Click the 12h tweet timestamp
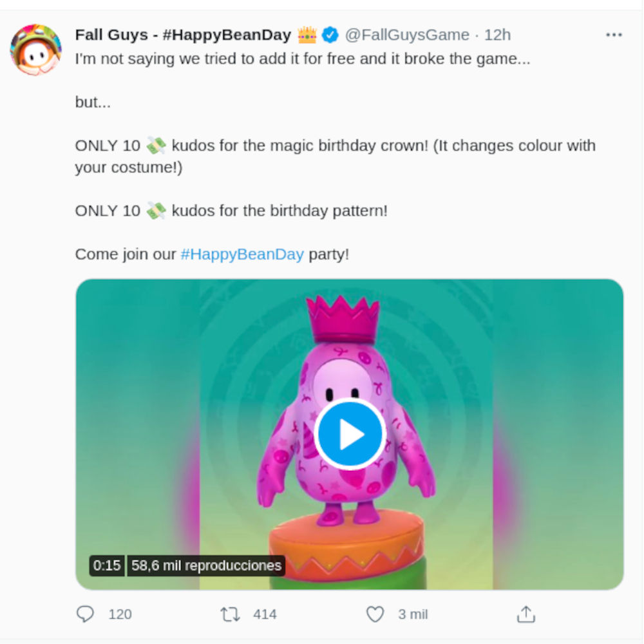644x644 pixels. (x=497, y=35)
